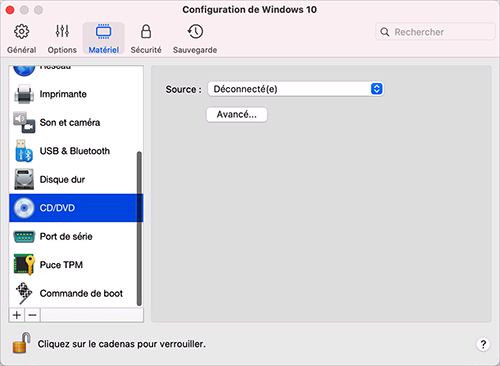This screenshot has height=366, width=500.
Task: Open help with the question mark button
Action: coord(483,344)
